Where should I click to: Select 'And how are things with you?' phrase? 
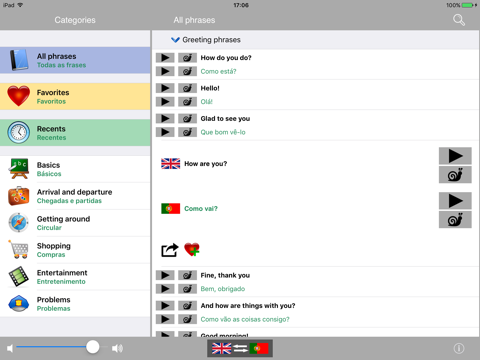pyautogui.click(x=248, y=306)
